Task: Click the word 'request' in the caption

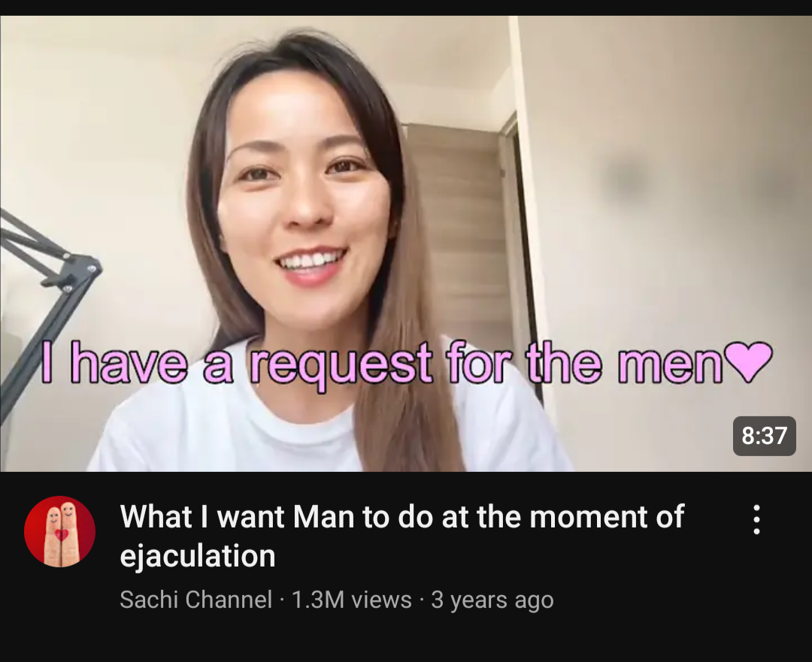Action: (x=342, y=365)
